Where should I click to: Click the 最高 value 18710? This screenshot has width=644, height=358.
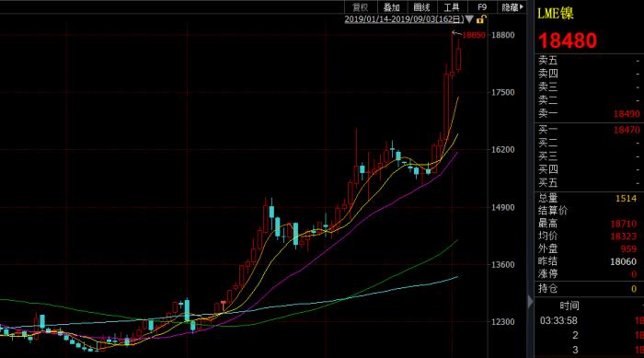coord(624,224)
